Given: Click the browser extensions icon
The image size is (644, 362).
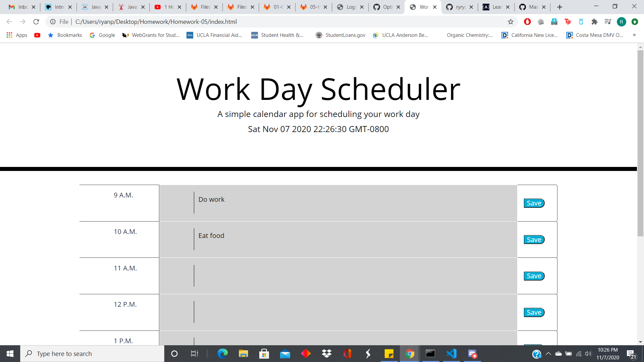Looking at the screenshot, I should (595, 22).
